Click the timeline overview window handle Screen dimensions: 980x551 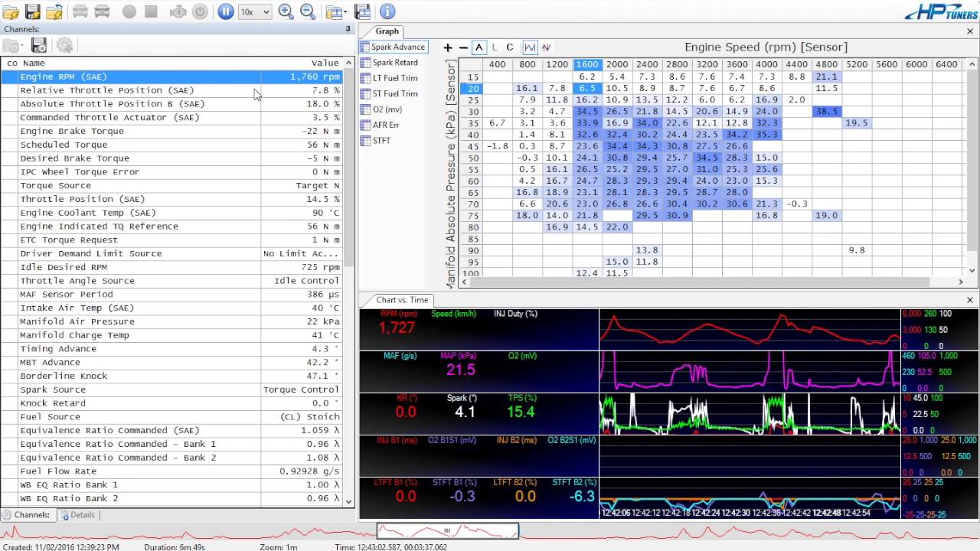447,530
